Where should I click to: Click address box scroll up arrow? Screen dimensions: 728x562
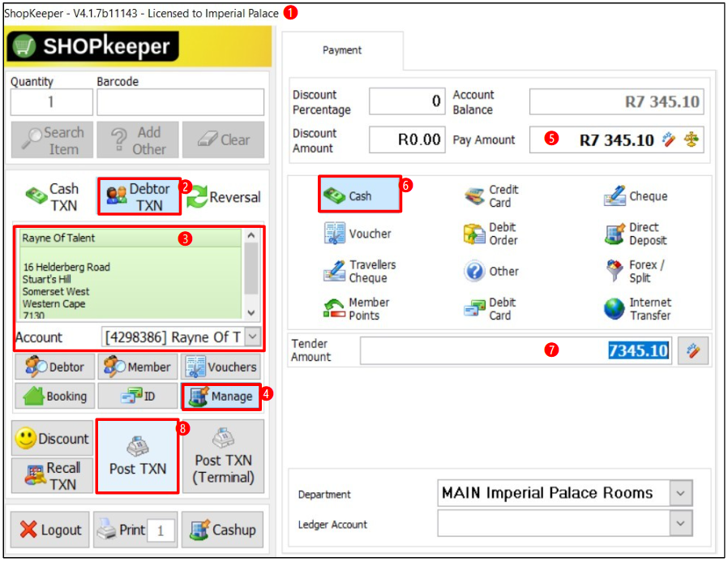coord(251,235)
